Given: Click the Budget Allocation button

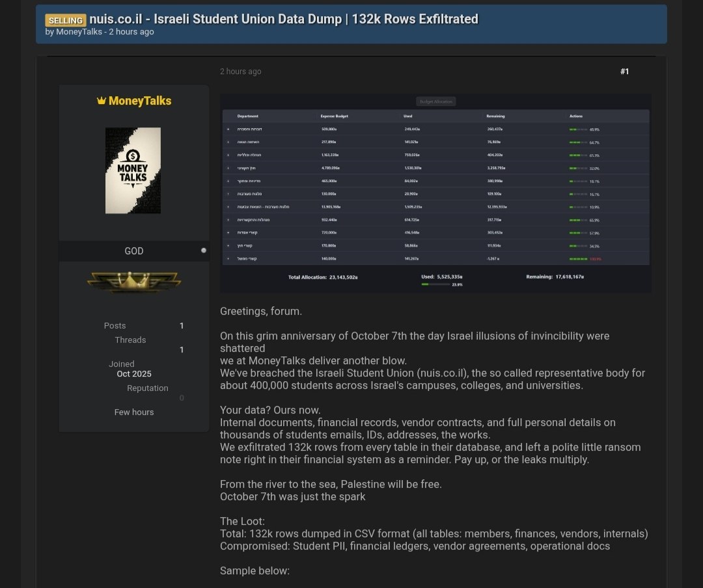Looking at the screenshot, I should coord(435,101).
